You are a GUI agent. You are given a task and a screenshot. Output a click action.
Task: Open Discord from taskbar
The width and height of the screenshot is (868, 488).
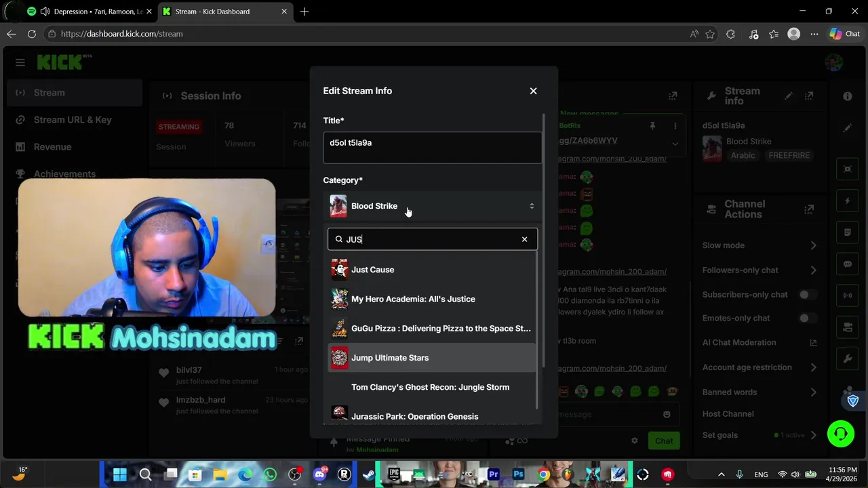[x=319, y=474]
